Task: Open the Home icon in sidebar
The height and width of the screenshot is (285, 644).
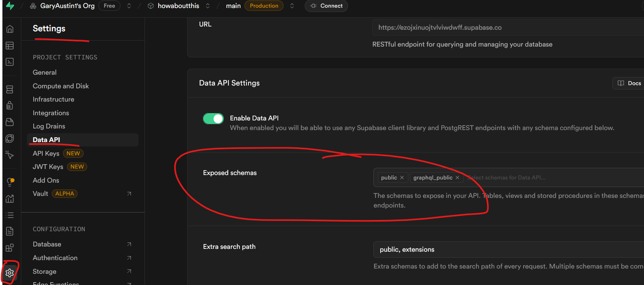Action: click(10, 29)
